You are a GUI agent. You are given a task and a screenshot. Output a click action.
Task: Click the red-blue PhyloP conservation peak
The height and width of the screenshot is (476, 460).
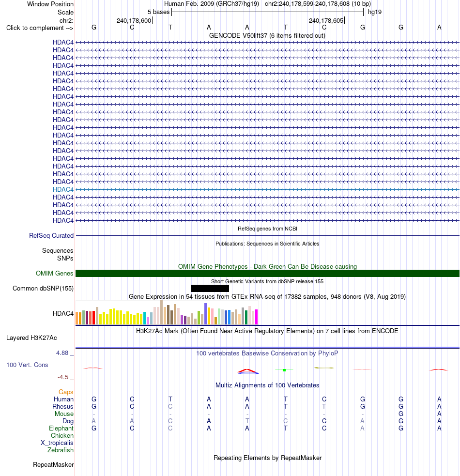(248, 371)
